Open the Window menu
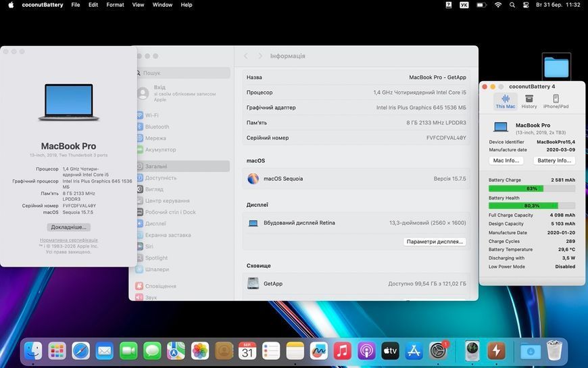This screenshot has width=588, height=368. tap(162, 5)
